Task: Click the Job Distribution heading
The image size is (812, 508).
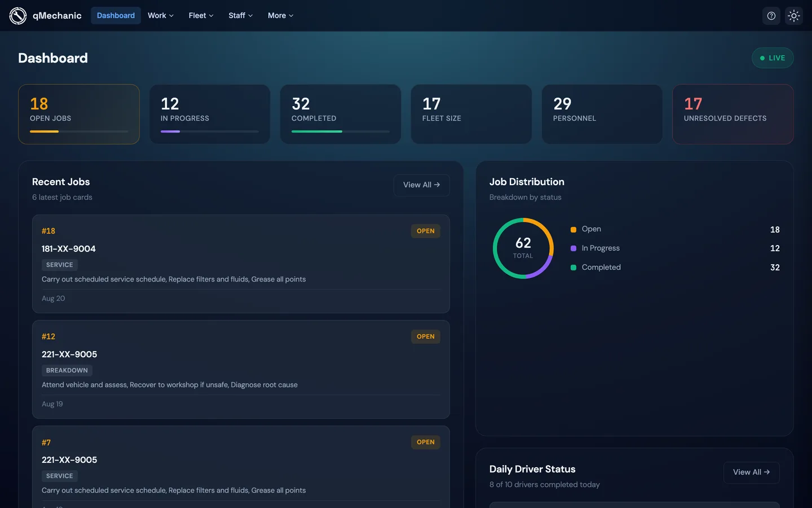Action: [x=527, y=182]
